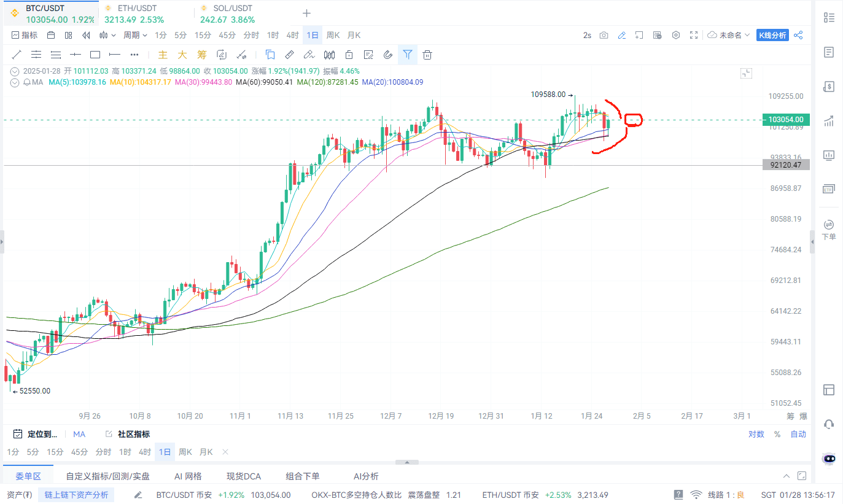The height and width of the screenshot is (504, 843).
Task: Select the ruler measurement tool
Action: coord(289,55)
